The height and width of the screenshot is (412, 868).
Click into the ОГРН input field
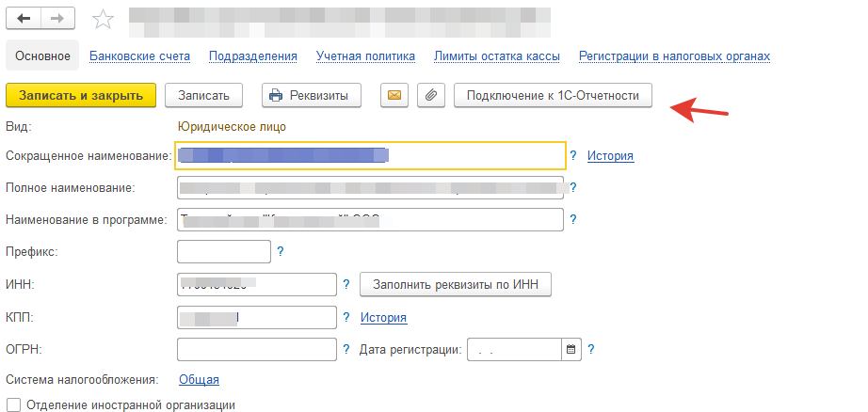[x=256, y=349]
